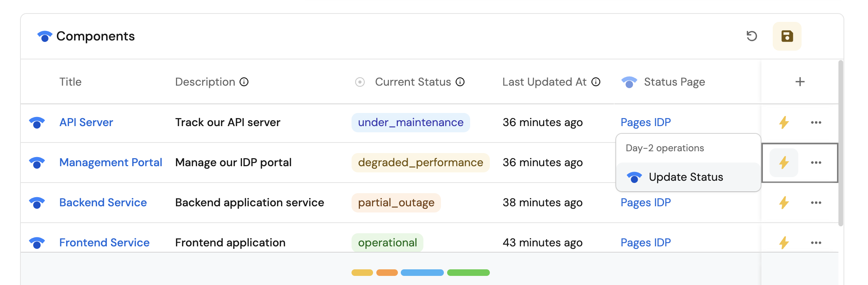Click the Last Updated At info icon
The width and height of the screenshot is (868, 285).
[596, 82]
